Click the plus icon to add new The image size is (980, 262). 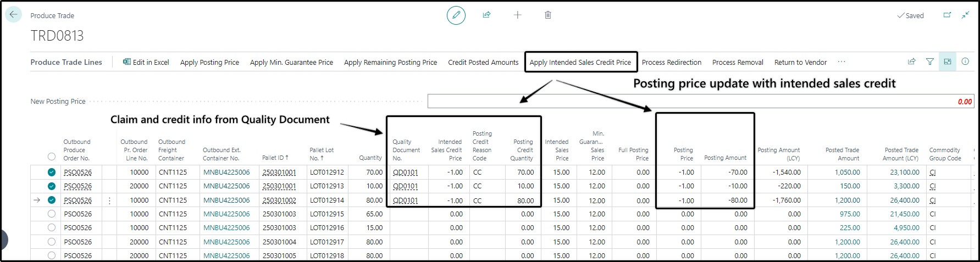517,15
